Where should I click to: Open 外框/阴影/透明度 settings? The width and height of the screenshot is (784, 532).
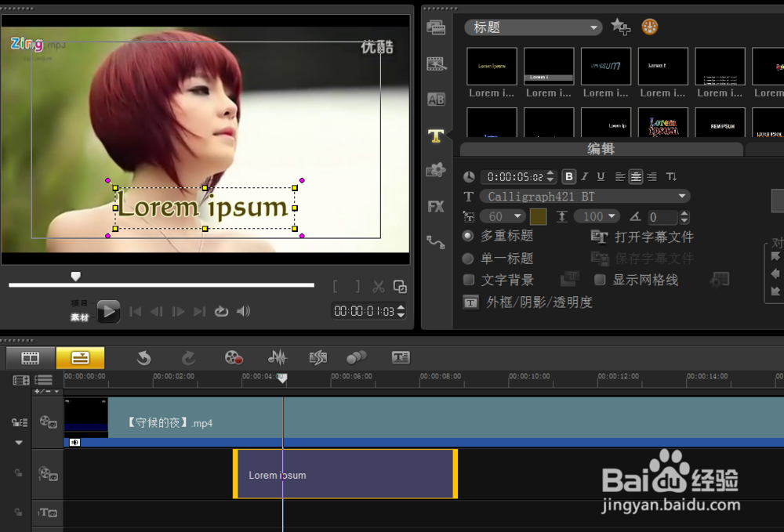(x=528, y=302)
